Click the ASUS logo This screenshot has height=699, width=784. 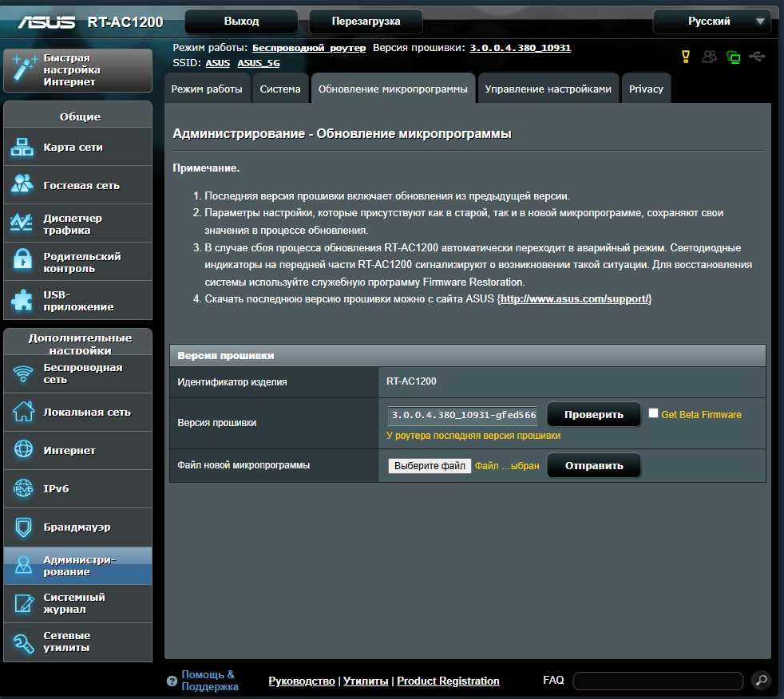point(46,22)
